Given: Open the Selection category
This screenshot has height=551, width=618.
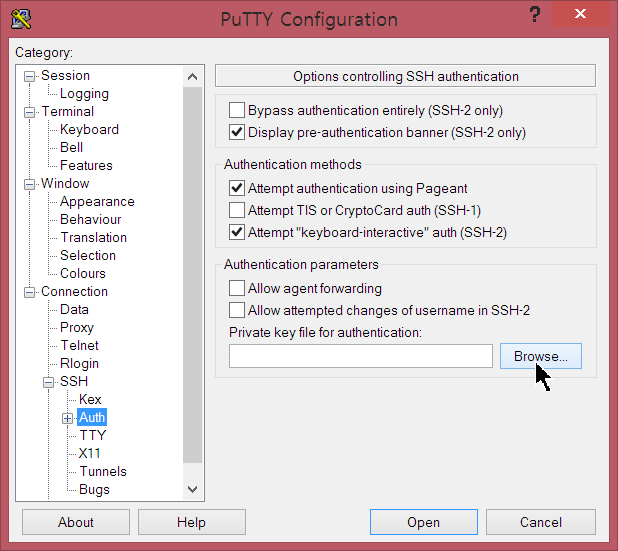Looking at the screenshot, I should pos(88,255).
